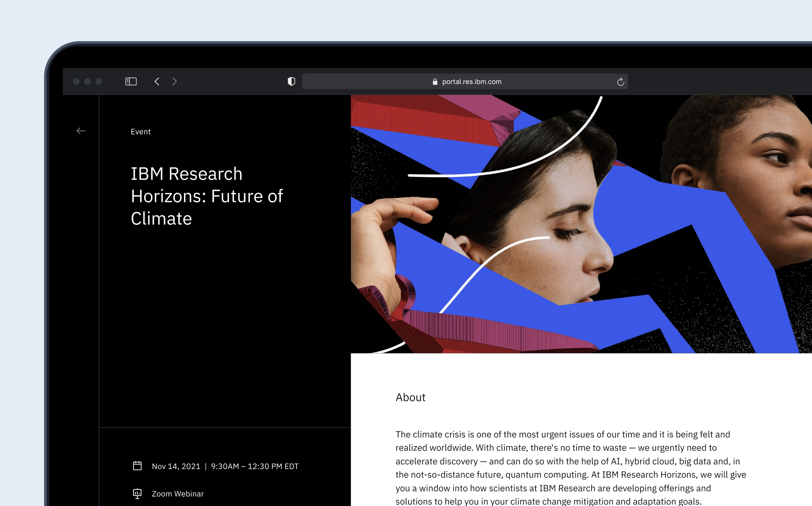This screenshot has width=812, height=506.
Task: Toggle the browser sidebar icon
Action: click(131, 81)
